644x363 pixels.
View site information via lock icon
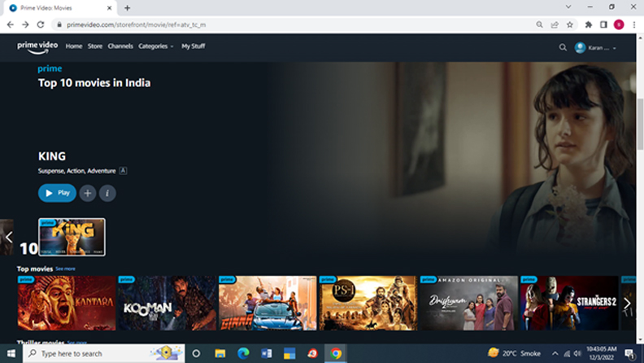click(x=59, y=24)
